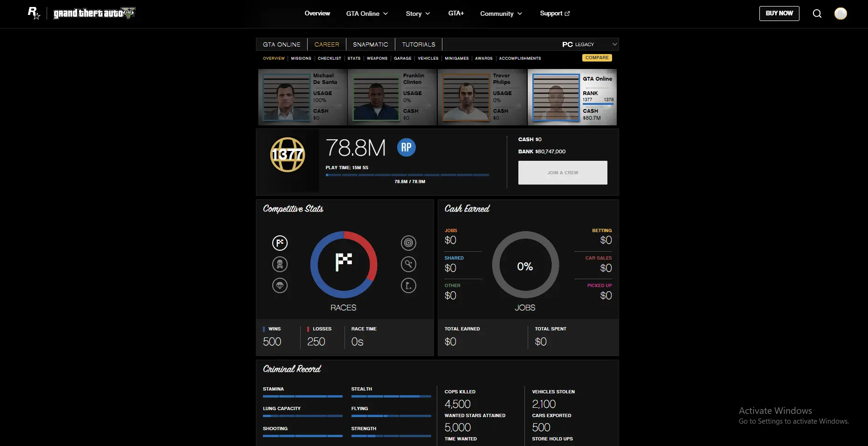Click the PLAY TIME: 15M 5S text
Image resolution: width=868 pixels, height=446 pixels.
click(347, 167)
